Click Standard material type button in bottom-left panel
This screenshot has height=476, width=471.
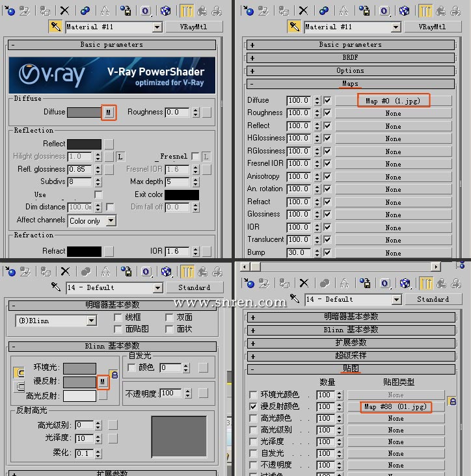pos(195,287)
